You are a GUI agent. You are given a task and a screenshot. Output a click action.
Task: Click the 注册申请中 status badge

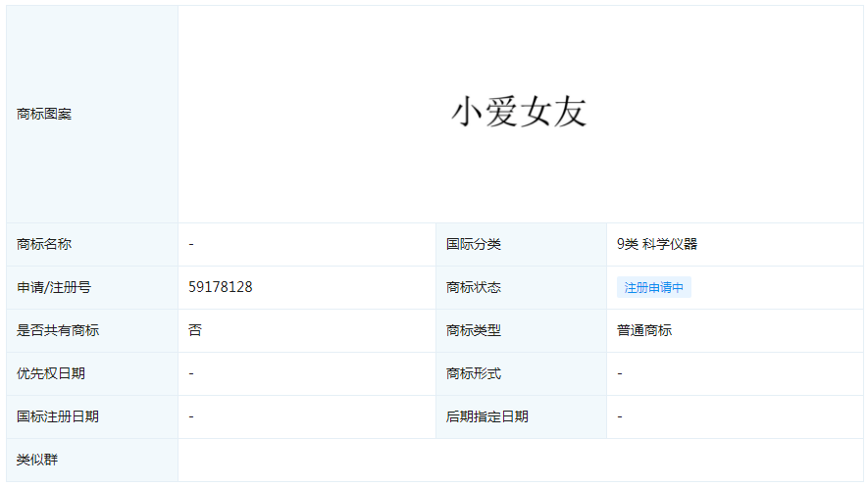(654, 287)
